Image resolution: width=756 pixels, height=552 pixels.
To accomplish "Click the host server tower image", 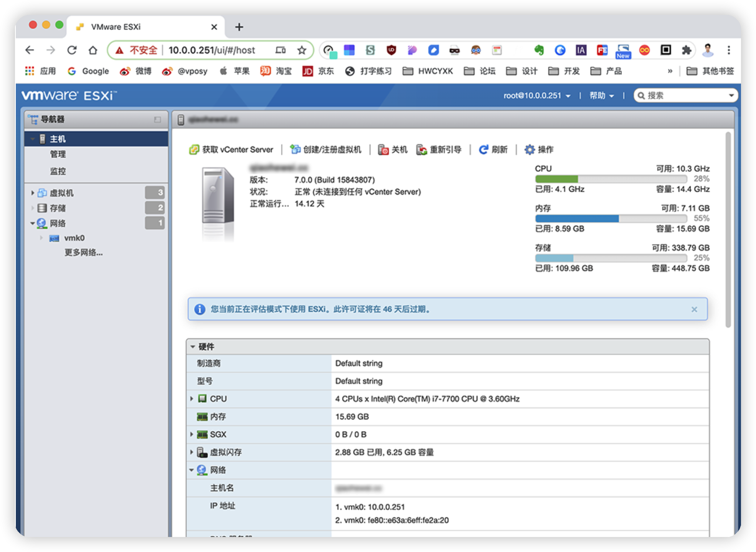I will point(218,196).
